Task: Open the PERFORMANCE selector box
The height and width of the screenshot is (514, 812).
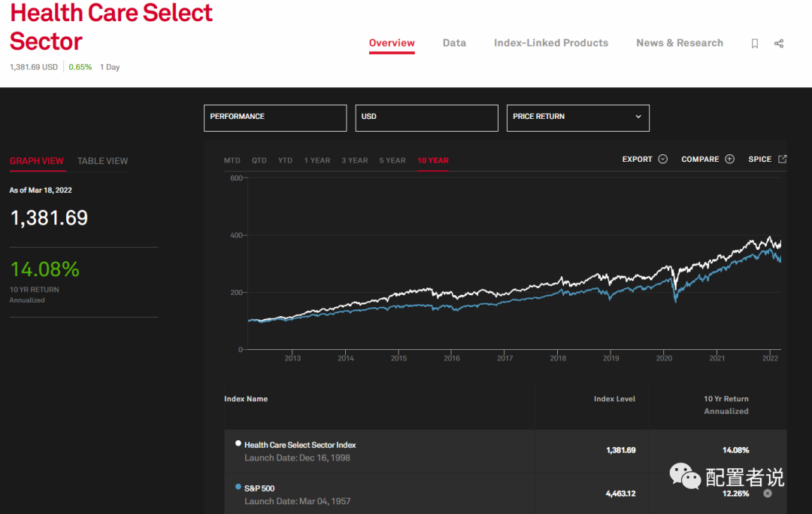Action: pyautogui.click(x=275, y=118)
